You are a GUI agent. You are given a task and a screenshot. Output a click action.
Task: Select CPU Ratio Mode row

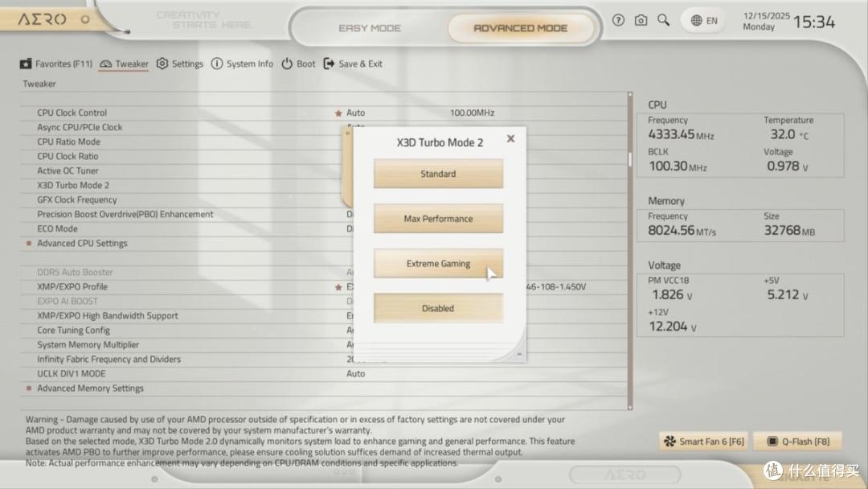[324, 142]
